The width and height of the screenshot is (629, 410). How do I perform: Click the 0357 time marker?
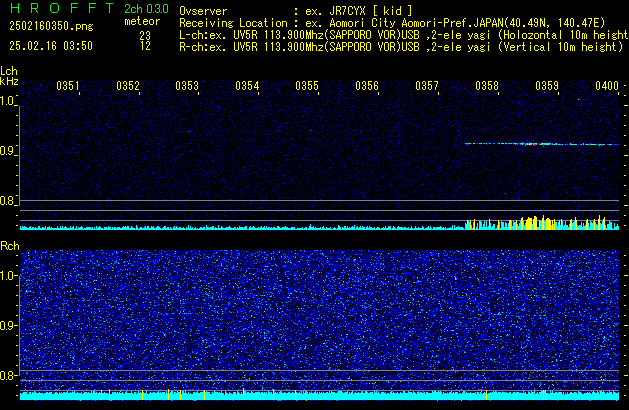tap(427, 86)
